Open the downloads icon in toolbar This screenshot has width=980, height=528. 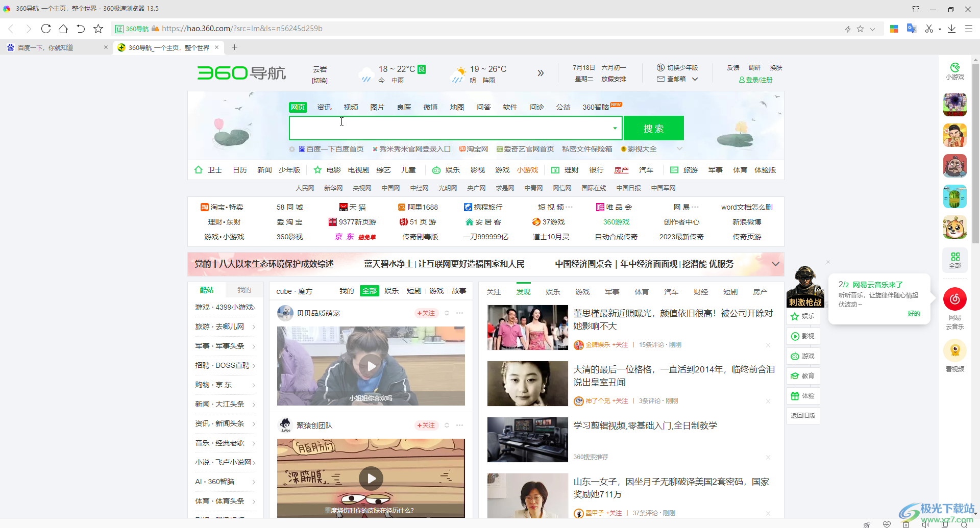pos(951,29)
